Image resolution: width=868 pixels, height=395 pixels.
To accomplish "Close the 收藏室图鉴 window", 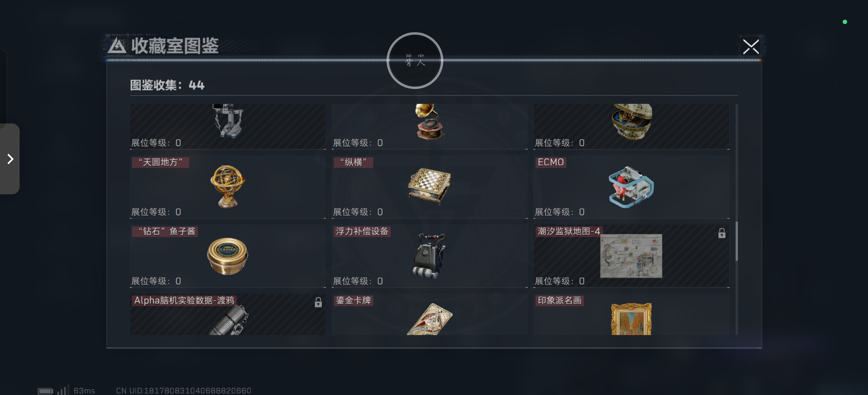I will point(751,47).
